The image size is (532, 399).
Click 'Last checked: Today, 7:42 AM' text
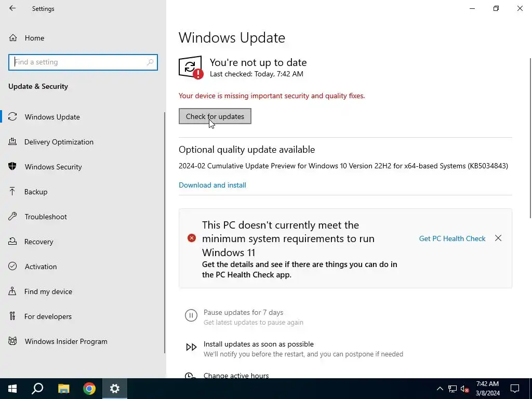click(x=257, y=74)
